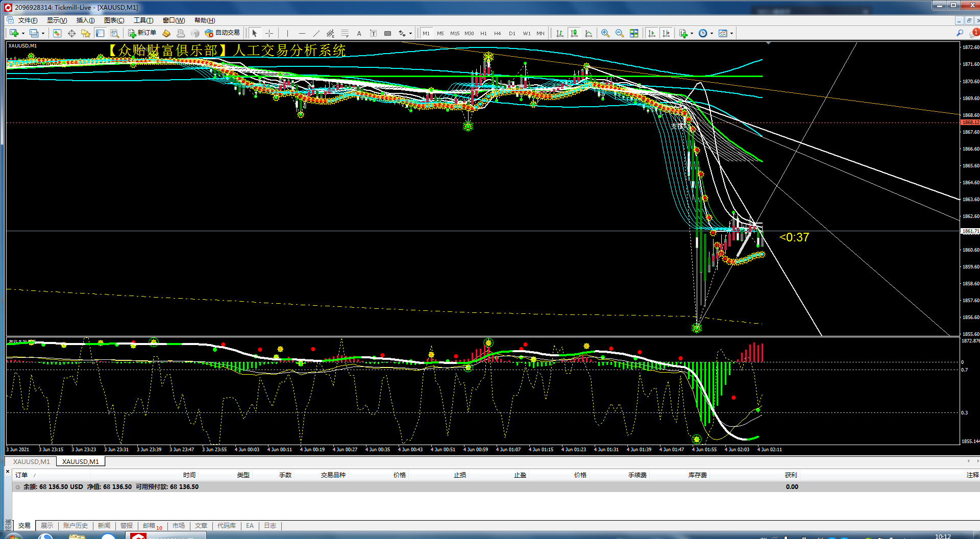This screenshot has width=980, height=539.
Task: Open the 新闻 news tab
Action: coord(104,526)
